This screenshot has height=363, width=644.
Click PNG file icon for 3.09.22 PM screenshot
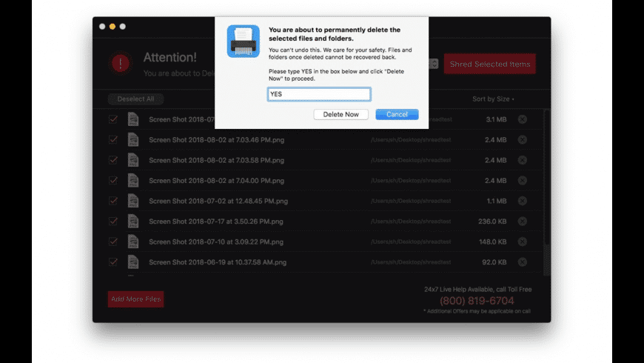133,242
